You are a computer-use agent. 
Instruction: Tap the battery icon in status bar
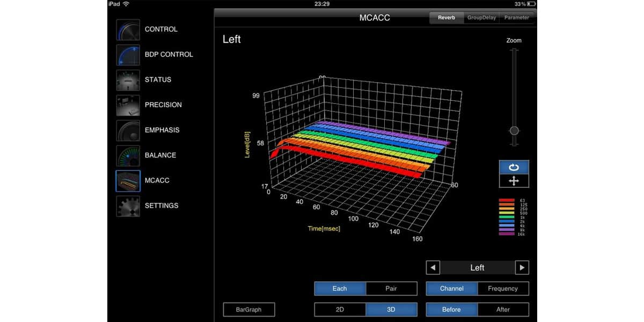pyautogui.click(x=531, y=4)
